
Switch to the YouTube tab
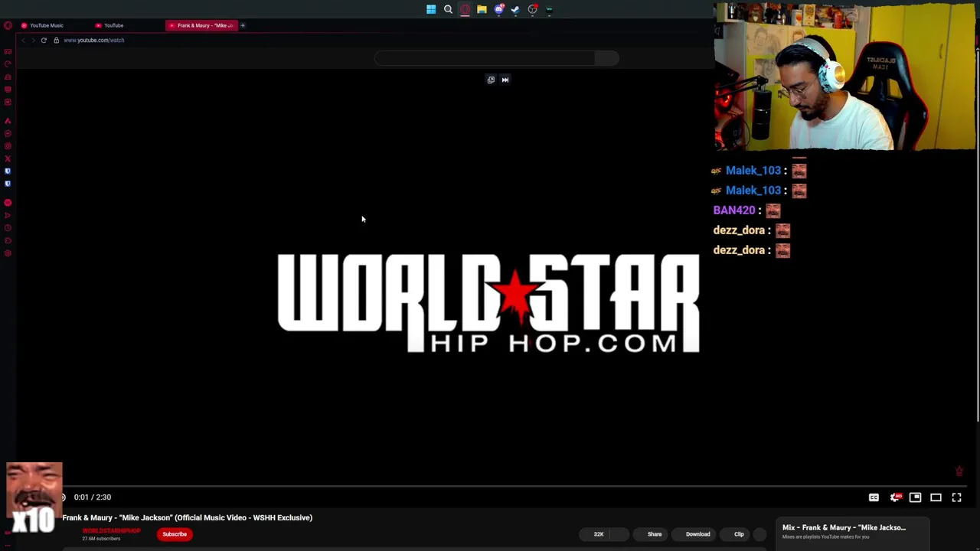coord(113,25)
